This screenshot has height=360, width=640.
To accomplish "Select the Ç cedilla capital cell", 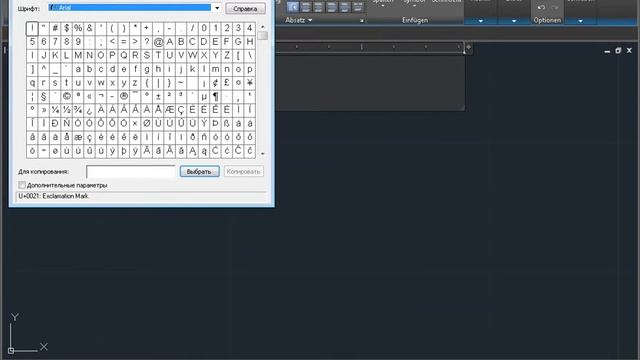I will pos(181,110).
